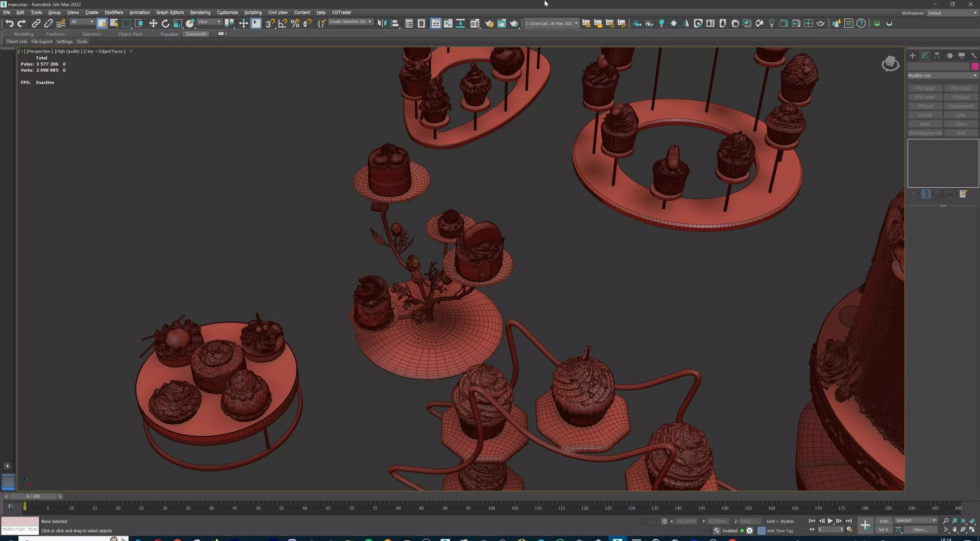Click the Mirror tool icon

tap(382, 23)
